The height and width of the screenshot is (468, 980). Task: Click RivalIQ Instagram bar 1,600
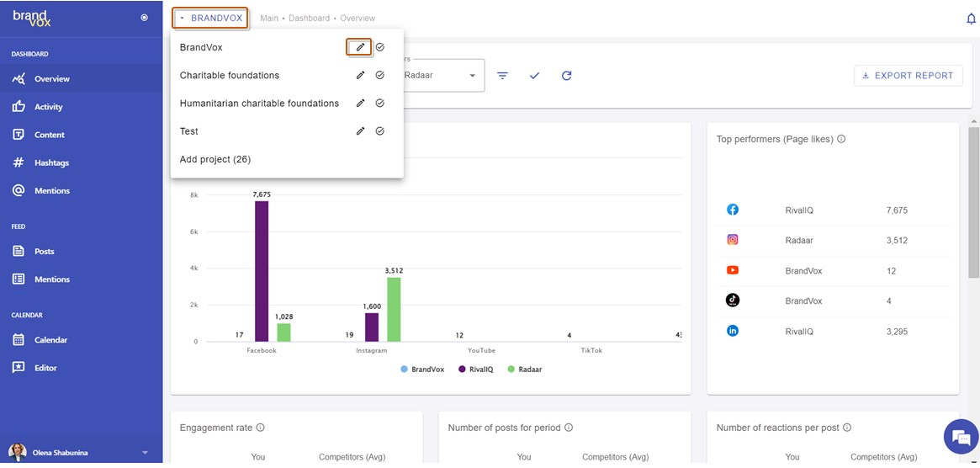[371, 327]
